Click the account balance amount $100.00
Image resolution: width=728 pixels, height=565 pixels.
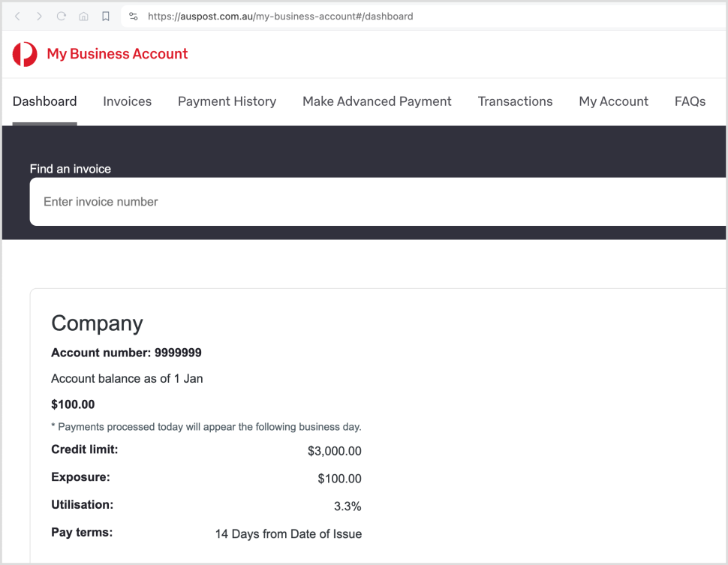click(73, 404)
